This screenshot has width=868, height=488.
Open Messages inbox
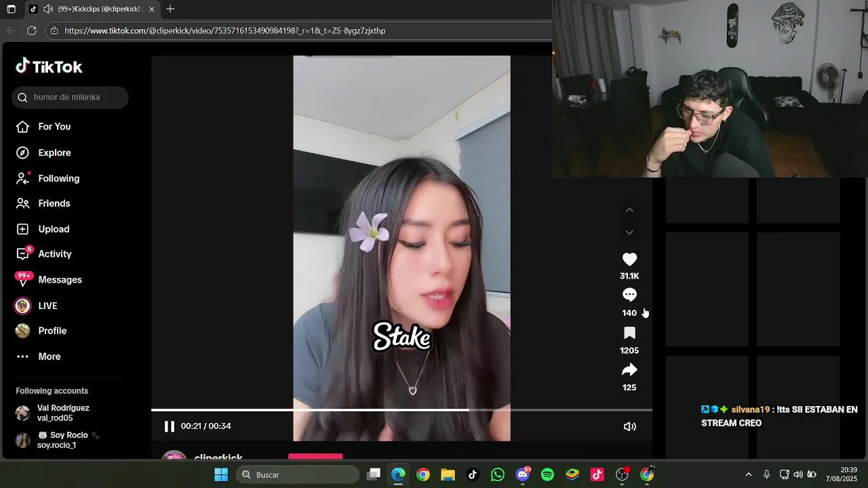pos(49,279)
